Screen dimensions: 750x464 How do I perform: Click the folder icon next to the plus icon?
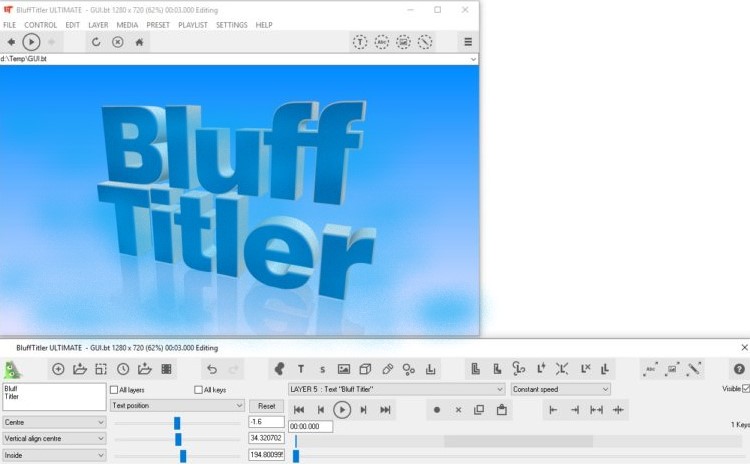tap(79, 369)
